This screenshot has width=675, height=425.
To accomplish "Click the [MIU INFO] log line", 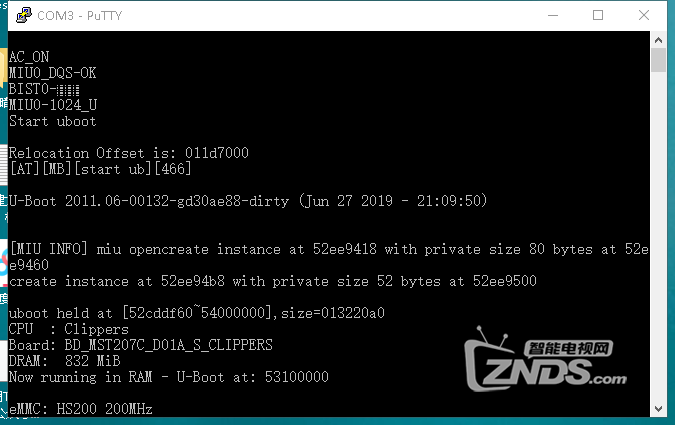I will 329,249.
